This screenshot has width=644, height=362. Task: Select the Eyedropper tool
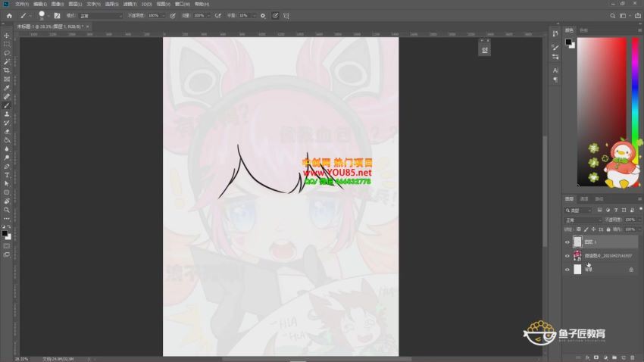tap(7, 88)
